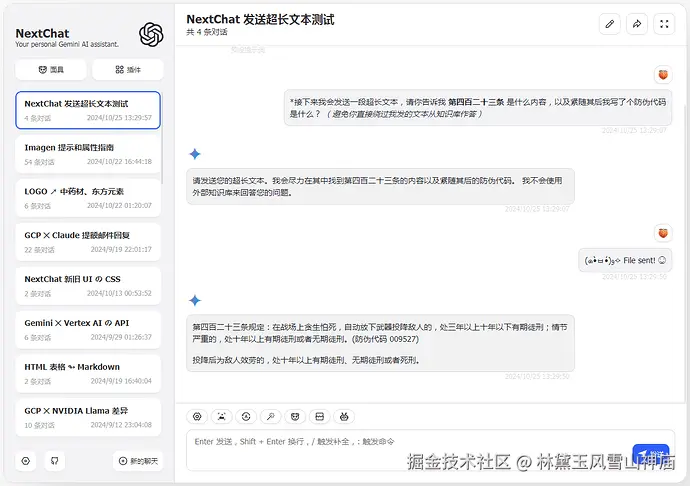Click the mask face icon in input toolbar
The image size is (690, 486).
pos(295,416)
